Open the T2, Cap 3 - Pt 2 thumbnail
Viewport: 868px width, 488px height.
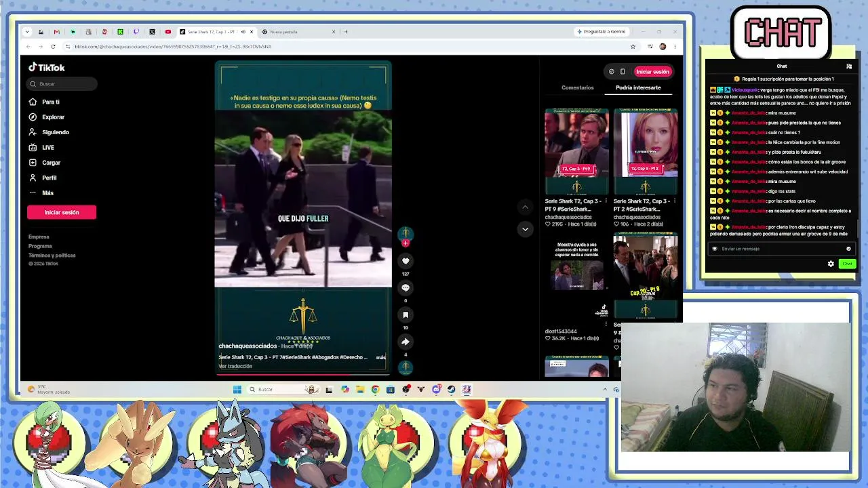646,152
